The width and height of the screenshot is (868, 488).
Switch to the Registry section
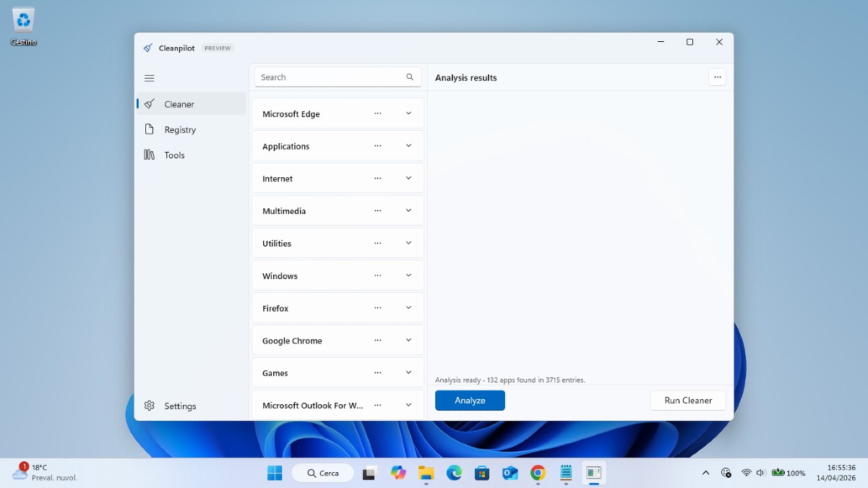(179, 129)
